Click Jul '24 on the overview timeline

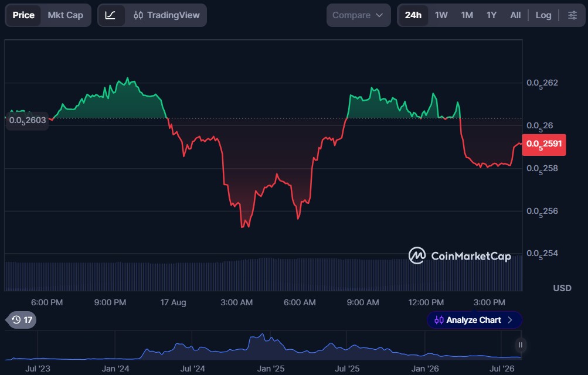click(x=192, y=369)
